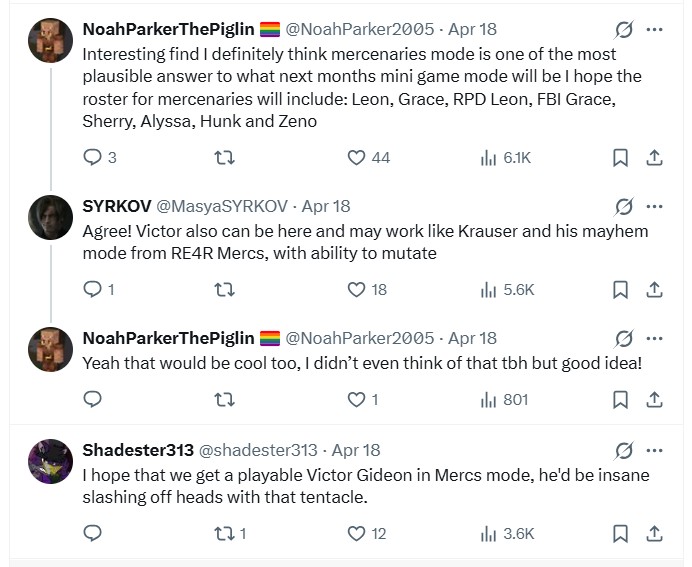Bookmark SYRKOV's tweet
692x567 pixels.
point(620,290)
